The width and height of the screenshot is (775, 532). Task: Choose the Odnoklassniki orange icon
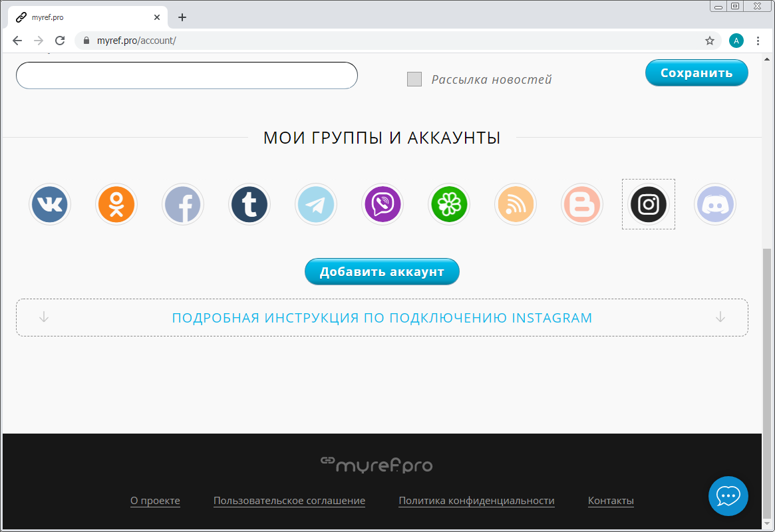(116, 204)
